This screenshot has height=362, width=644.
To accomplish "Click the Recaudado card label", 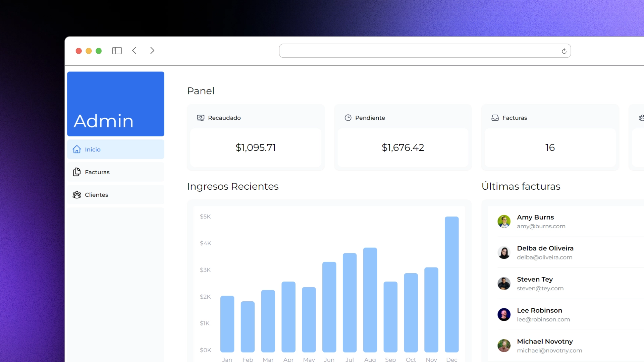I will [224, 118].
